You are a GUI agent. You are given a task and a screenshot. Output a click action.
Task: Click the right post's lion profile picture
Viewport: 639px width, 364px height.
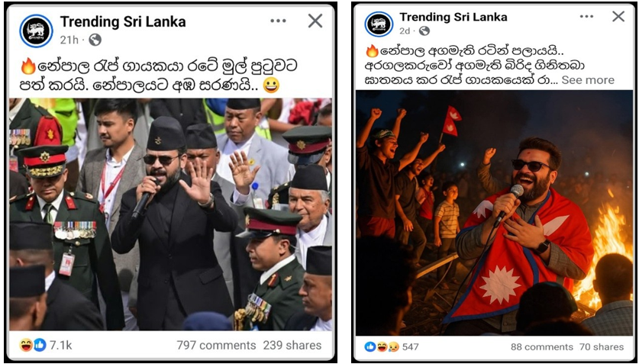(x=379, y=24)
